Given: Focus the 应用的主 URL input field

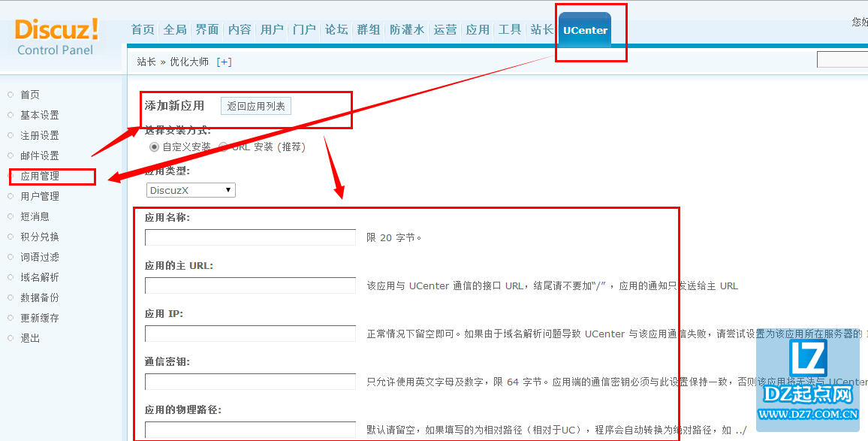Looking at the screenshot, I should click(250, 285).
